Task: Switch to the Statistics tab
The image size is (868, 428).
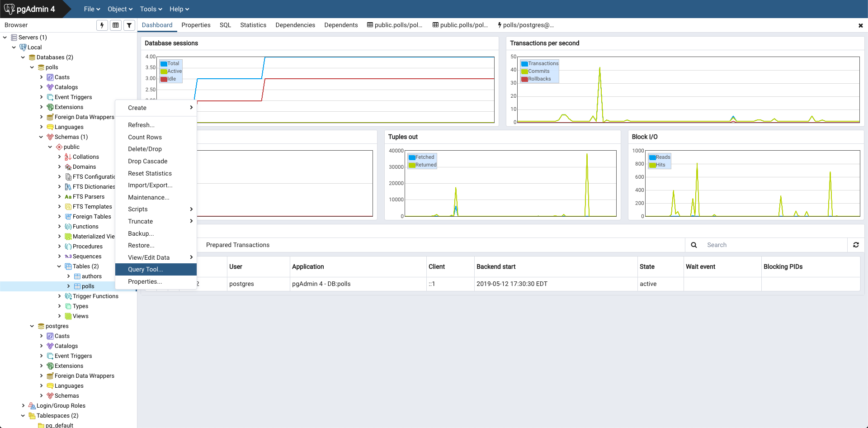Action: click(x=253, y=25)
